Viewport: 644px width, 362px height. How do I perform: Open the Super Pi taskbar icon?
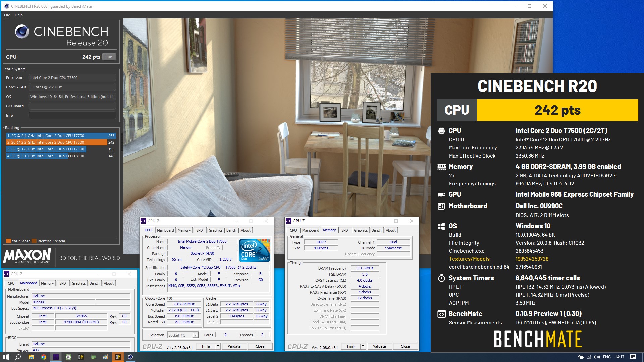(68, 357)
